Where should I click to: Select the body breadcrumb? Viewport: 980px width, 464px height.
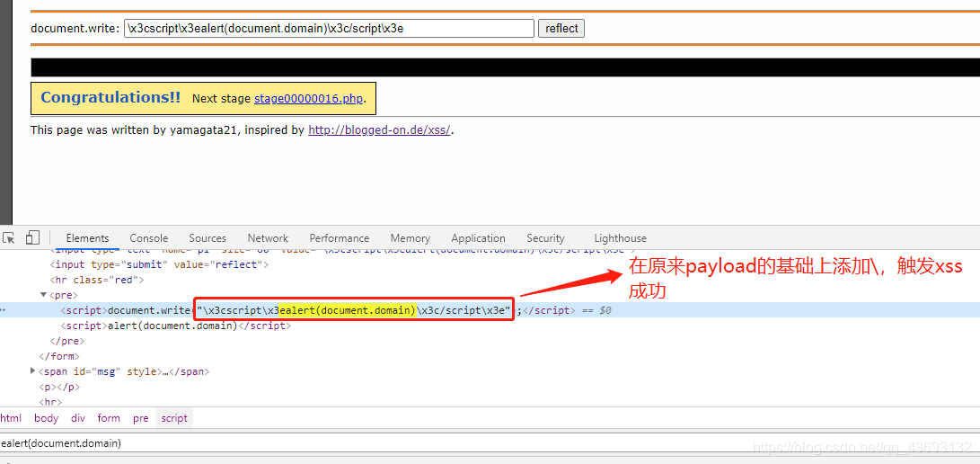pos(46,418)
